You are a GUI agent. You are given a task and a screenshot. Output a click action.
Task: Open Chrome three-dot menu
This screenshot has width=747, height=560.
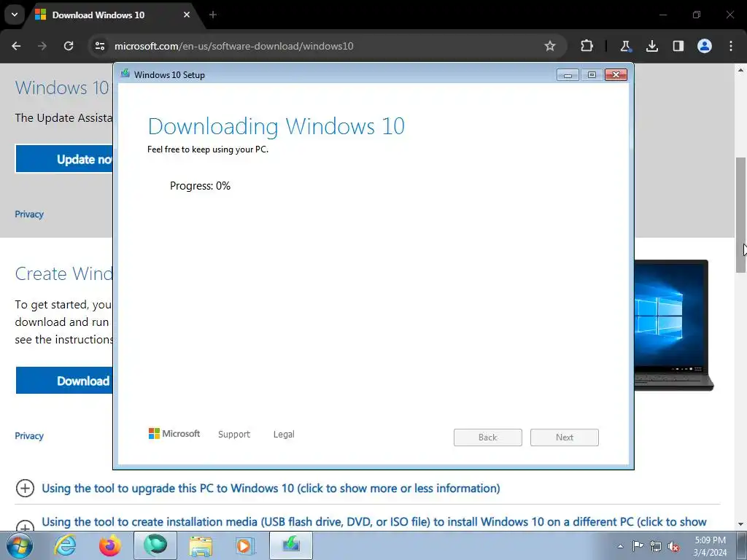tap(731, 46)
